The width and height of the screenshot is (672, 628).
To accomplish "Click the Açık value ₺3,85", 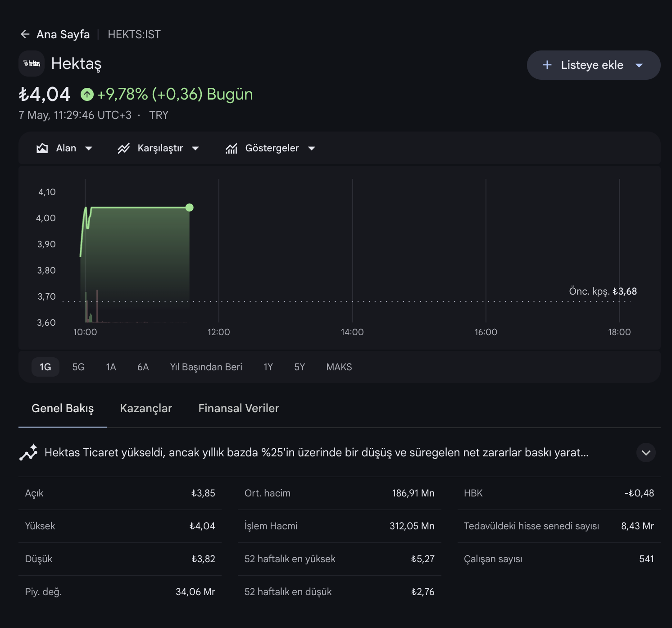I will 203,493.
